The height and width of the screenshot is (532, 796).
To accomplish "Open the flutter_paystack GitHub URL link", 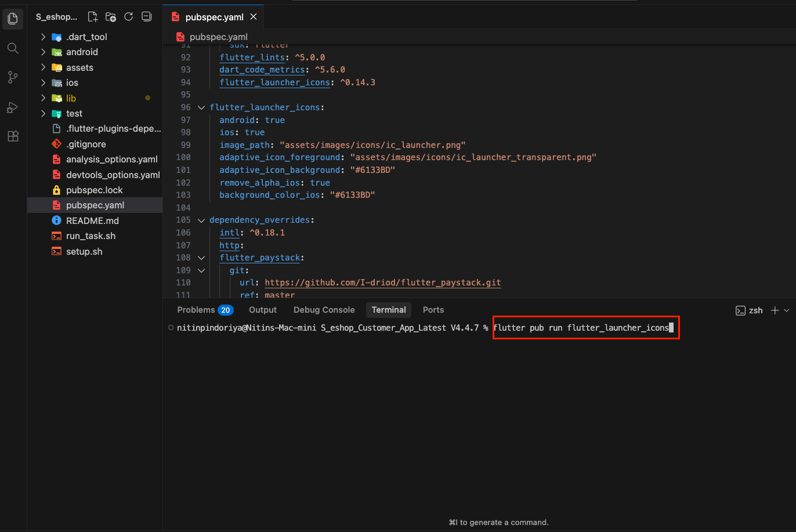I will [382, 283].
